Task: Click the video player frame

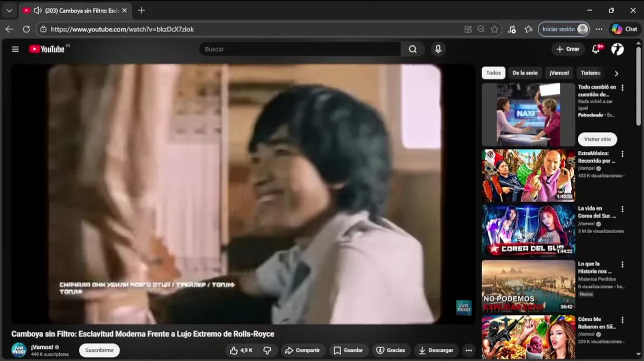Action: point(244,194)
